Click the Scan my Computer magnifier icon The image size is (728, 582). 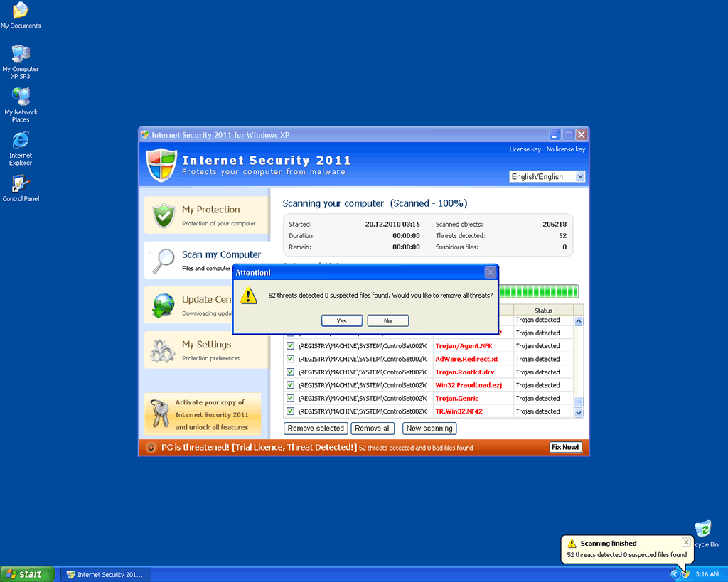click(x=164, y=260)
